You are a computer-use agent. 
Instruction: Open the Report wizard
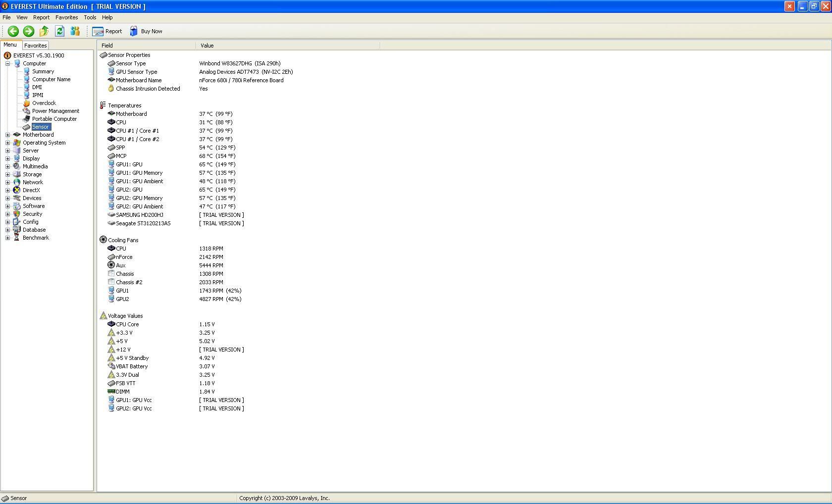pyautogui.click(x=107, y=31)
